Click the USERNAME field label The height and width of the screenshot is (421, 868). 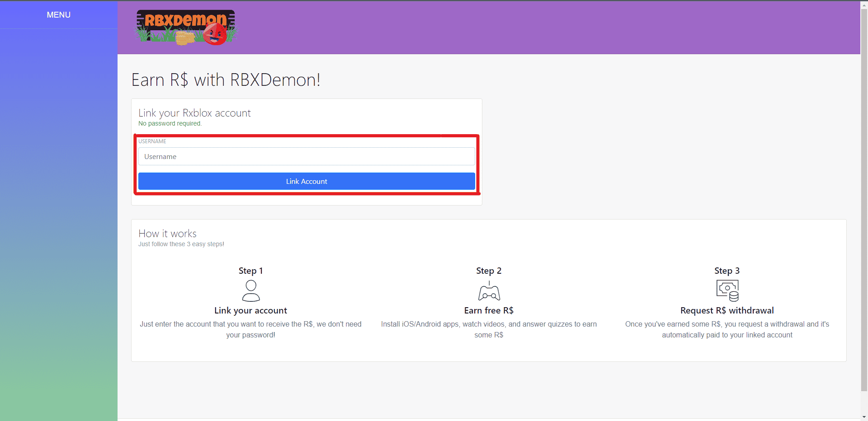pyautogui.click(x=152, y=141)
